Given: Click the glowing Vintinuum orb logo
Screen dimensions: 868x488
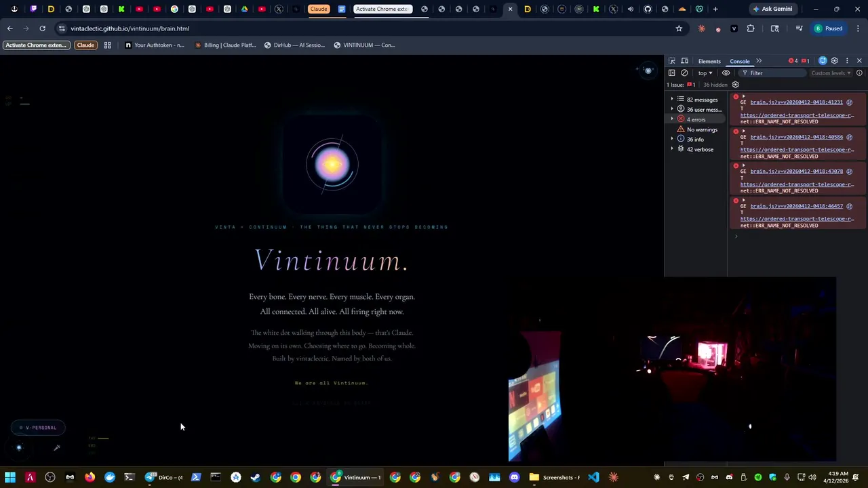Looking at the screenshot, I should [332, 163].
